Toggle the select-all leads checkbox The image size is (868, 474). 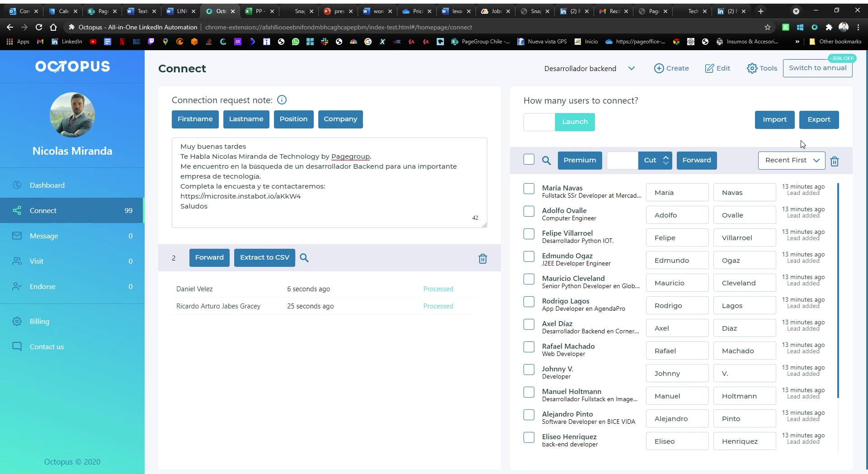click(528, 159)
